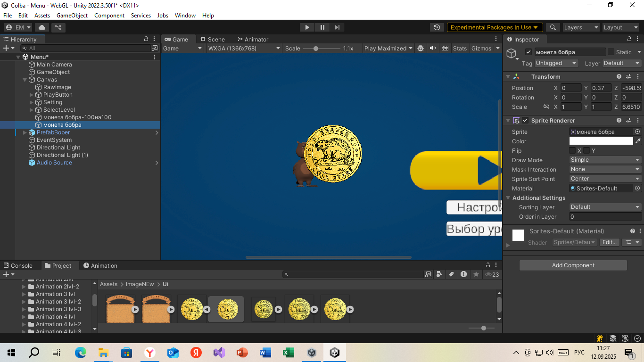Image resolution: width=644 pixels, height=362 pixels.
Task: Expand the PlayButton hierarchy item
Action: pos(32,95)
